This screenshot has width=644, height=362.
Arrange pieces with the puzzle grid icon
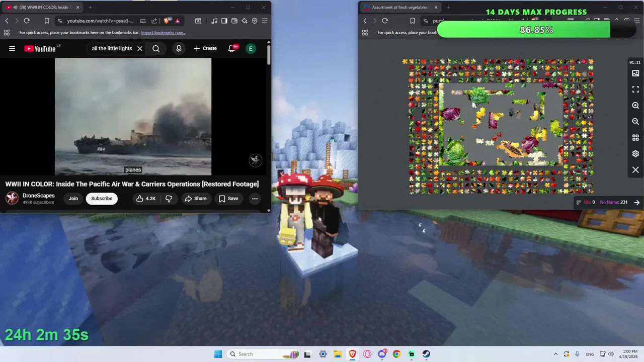635,138
